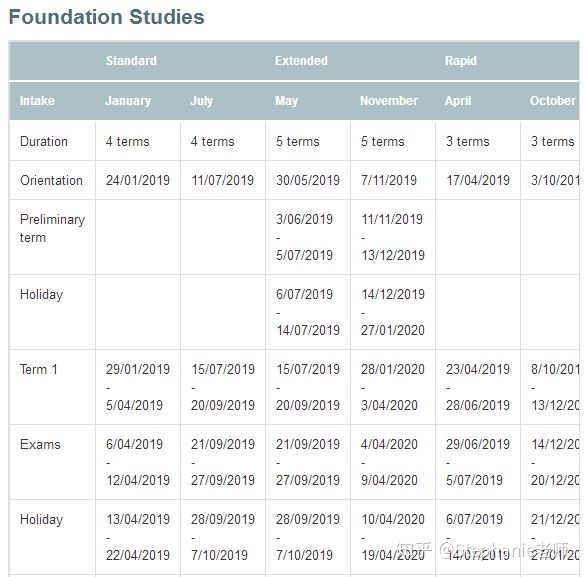This screenshot has width=584, height=577.
Task: Click orientation date 17/04/2019
Action: click(x=478, y=180)
